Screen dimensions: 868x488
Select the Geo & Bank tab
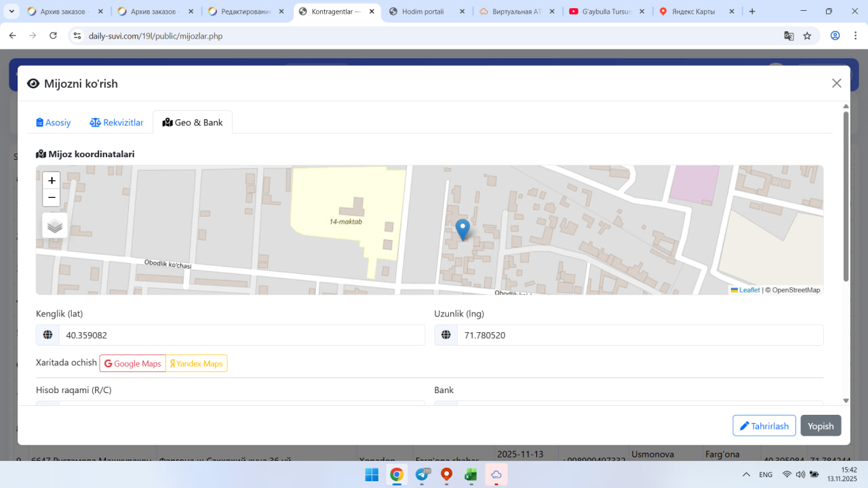click(x=193, y=123)
